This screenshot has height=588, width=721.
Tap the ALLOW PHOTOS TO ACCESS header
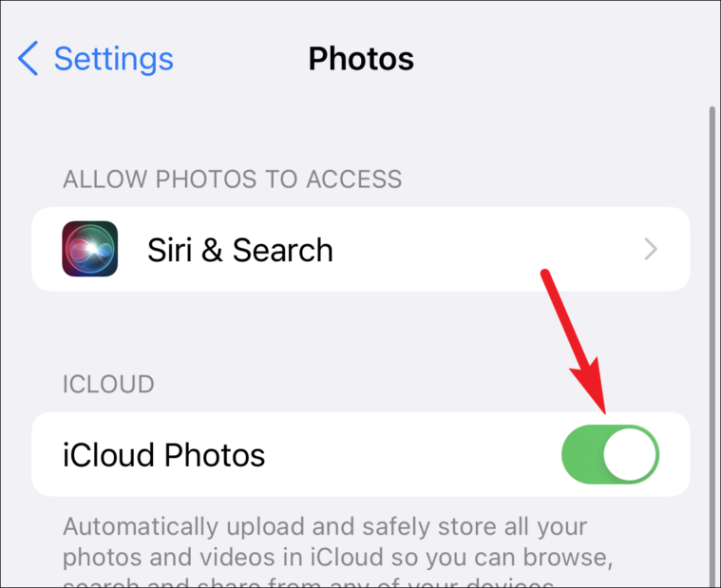point(232,180)
